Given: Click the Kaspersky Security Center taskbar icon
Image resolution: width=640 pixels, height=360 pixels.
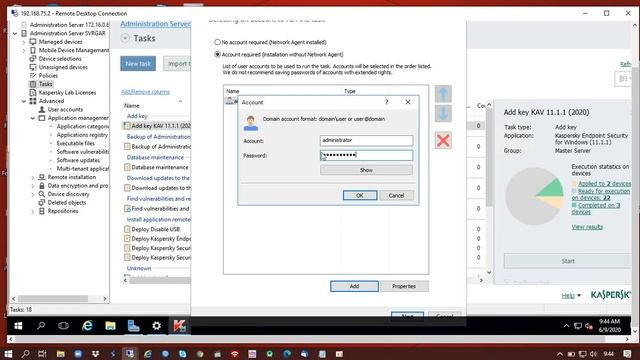Looking at the screenshot, I should [179, 326].
